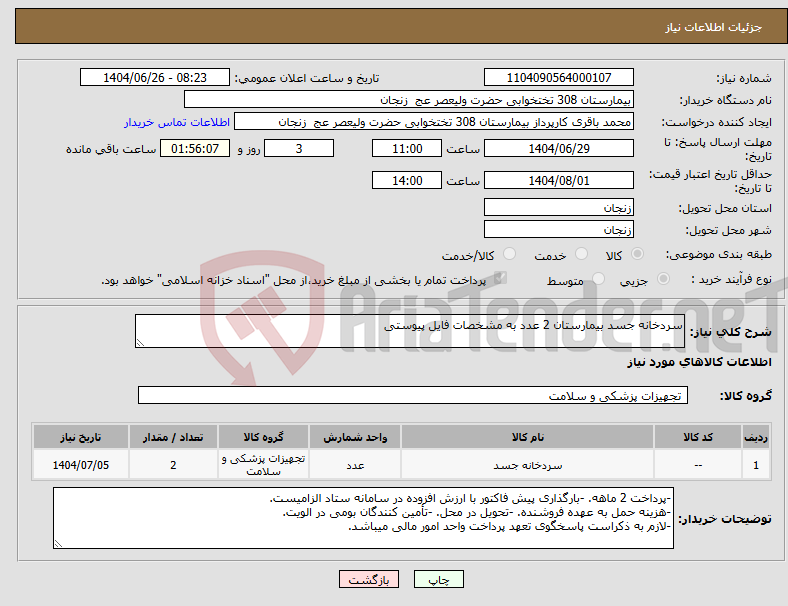Click the buyer organization name field
Viewport: 788px width, 606px height.
409,99
